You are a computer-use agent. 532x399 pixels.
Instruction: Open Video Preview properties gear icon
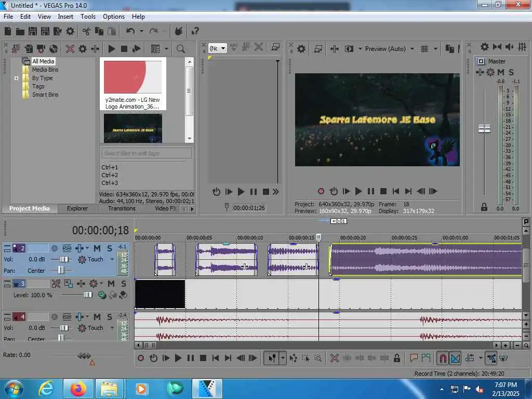click(301, 49)
